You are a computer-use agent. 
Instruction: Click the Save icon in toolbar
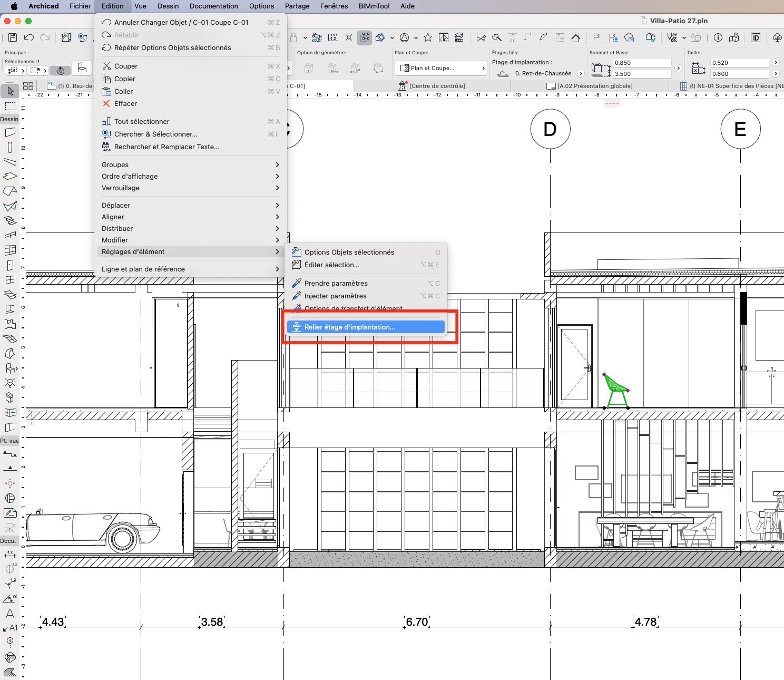click(13, 37)
